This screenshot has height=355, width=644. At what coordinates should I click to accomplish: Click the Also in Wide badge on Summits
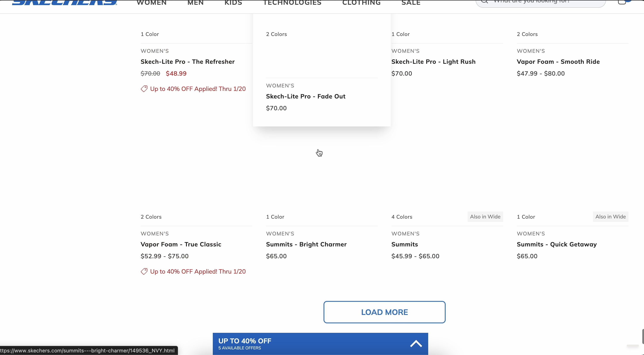coord(485,217)
